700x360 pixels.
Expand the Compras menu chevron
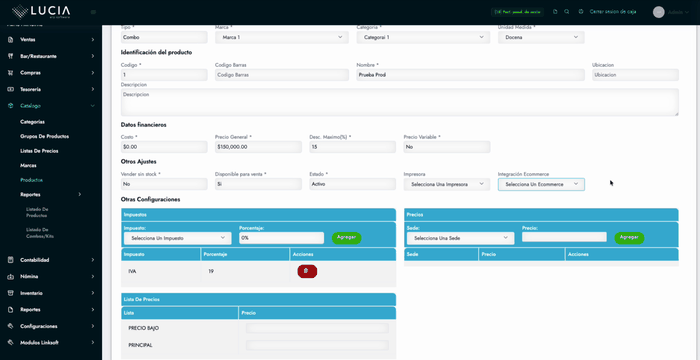pyautogui.click(x=93, y=73)
